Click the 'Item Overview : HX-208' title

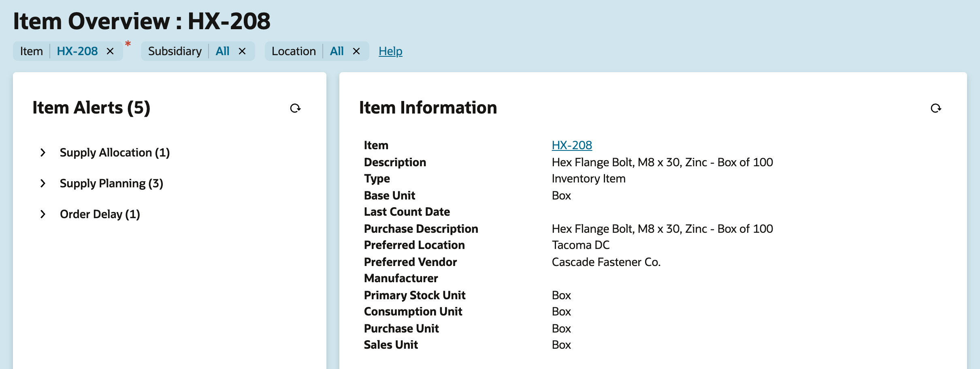pos(142,21)
